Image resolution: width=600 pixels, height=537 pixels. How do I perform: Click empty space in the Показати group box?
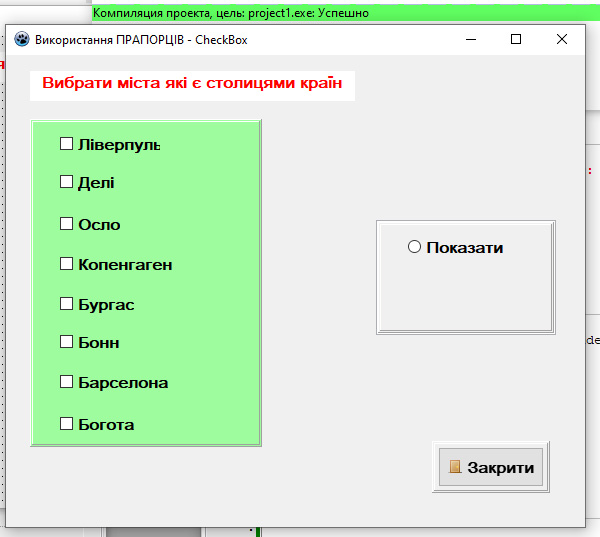click(465, 295)
